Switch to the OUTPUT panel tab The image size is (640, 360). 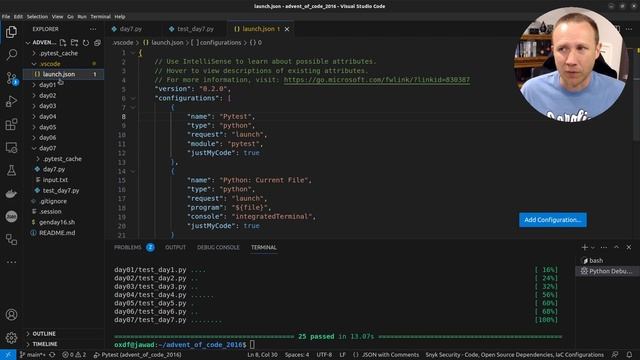click(176, 247)
